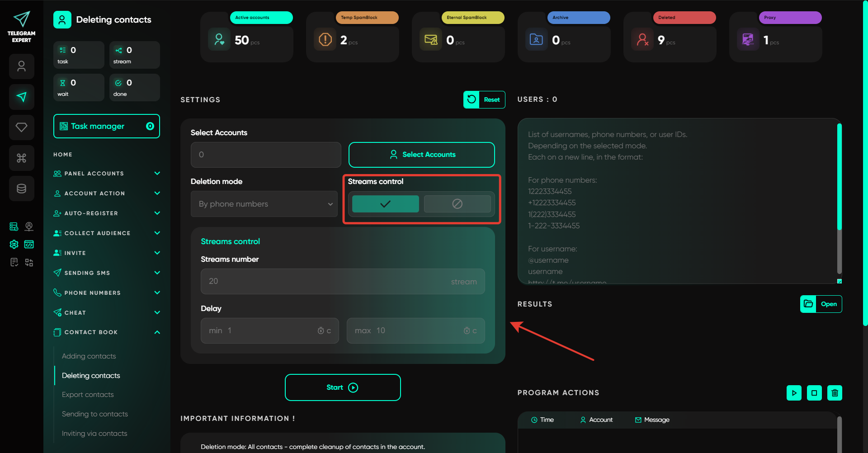Viewport: 868px width, 453px height.
Task: Click the settings gear icon in sidebar
Action: click(14, 245)
